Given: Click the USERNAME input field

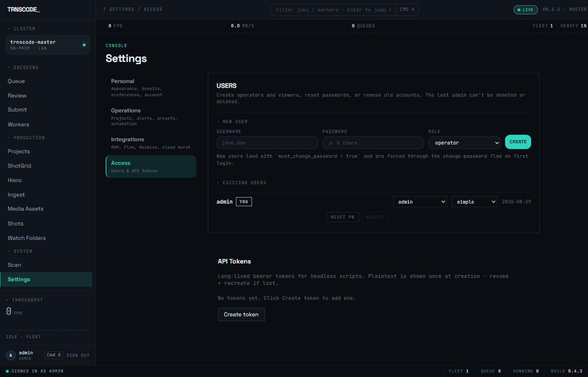Looking at the screenshot, I should pyautogui.click(x=267, y=143).
